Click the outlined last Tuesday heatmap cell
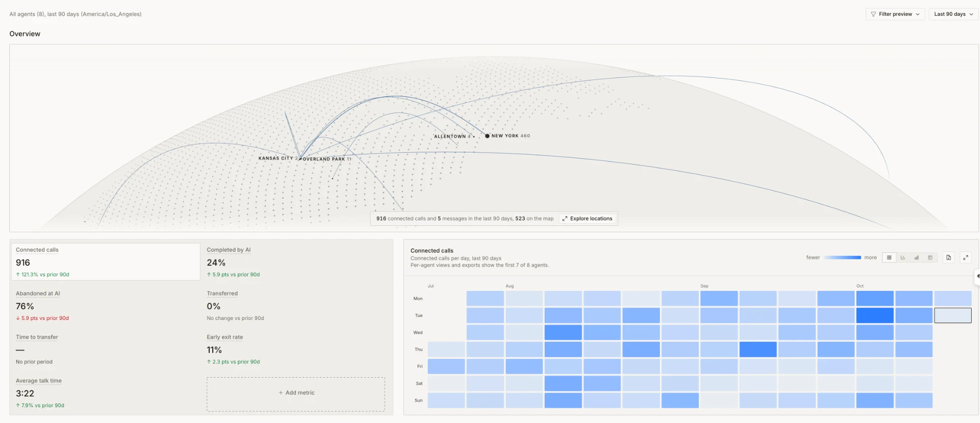Viewport: 980px width, 423px height. 953,316
